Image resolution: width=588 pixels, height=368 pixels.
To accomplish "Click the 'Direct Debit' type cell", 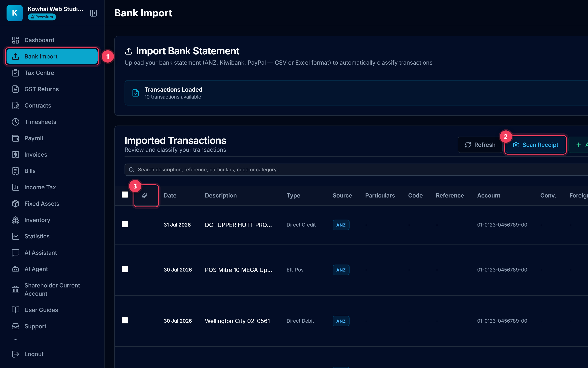I will pyautogui.click(x=300, y=321).
